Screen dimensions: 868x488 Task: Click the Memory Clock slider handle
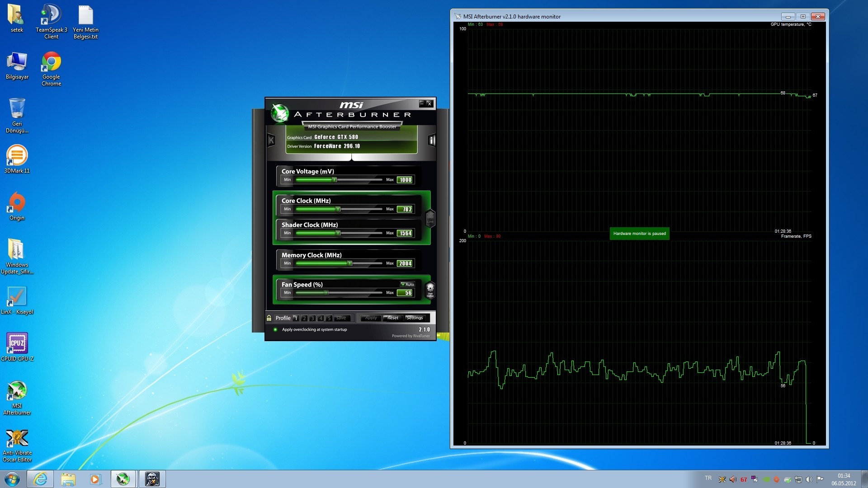click(349, 263)
